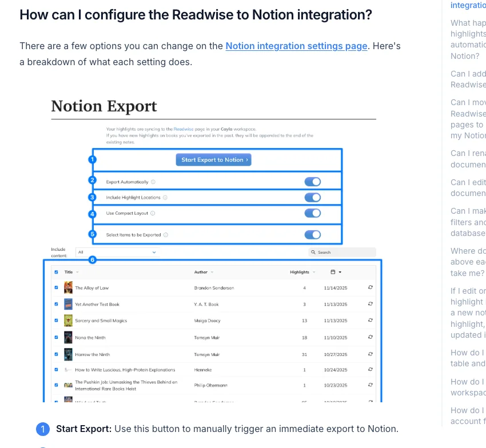The height and width of the screenshot is (448, 486).
Task: Click author Henneke
Action: pyautogui.click(x=203, y=370)
